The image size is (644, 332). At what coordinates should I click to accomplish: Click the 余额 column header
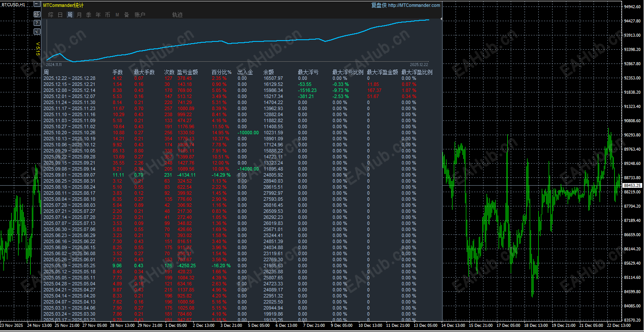[269, 73]
